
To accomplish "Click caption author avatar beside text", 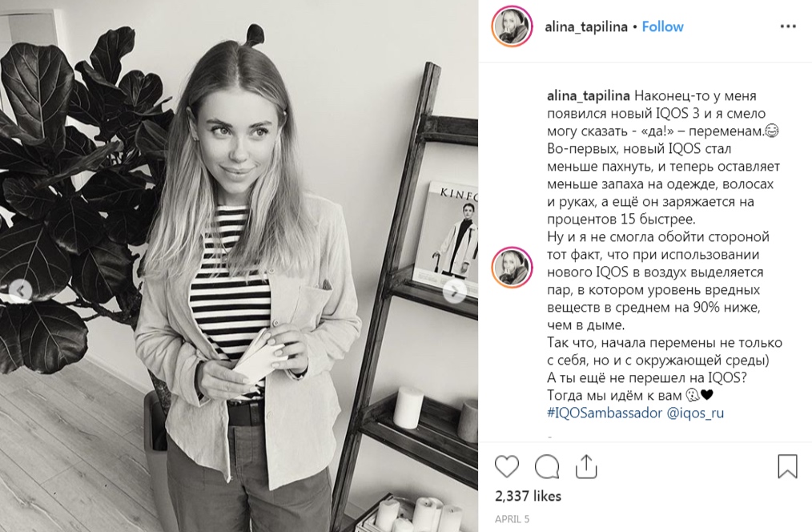I will (512, 268).
